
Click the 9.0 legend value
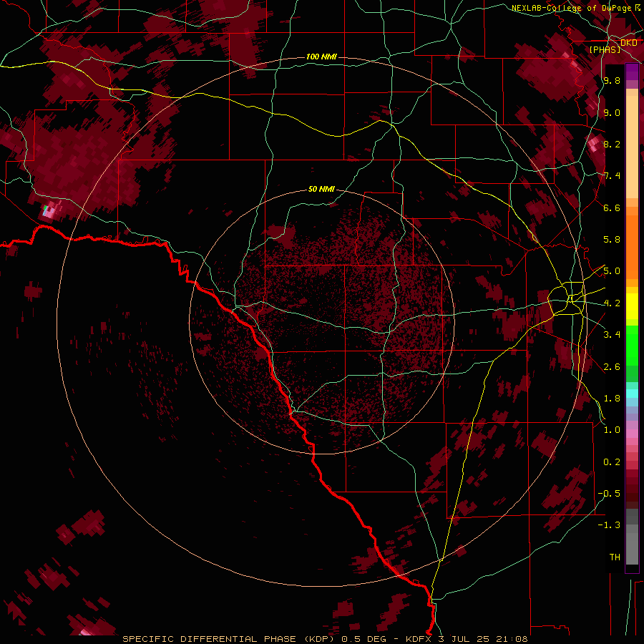[612, 112]
